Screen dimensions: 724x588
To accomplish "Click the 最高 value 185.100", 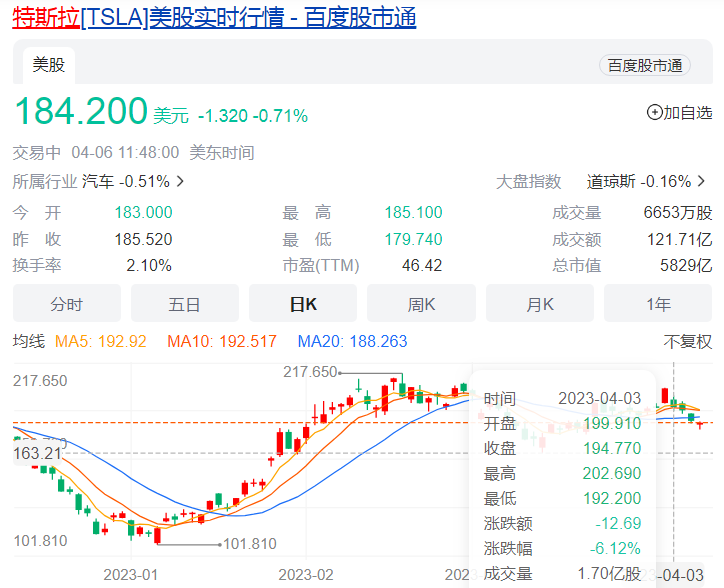I will tap(413, 212).
